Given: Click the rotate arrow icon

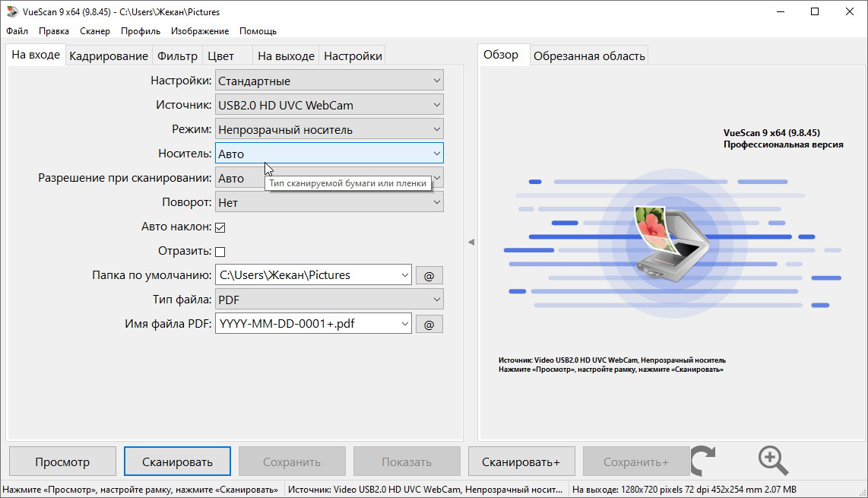Looking at the screenshot, I should pyautogui.click(x=704, y=460).
